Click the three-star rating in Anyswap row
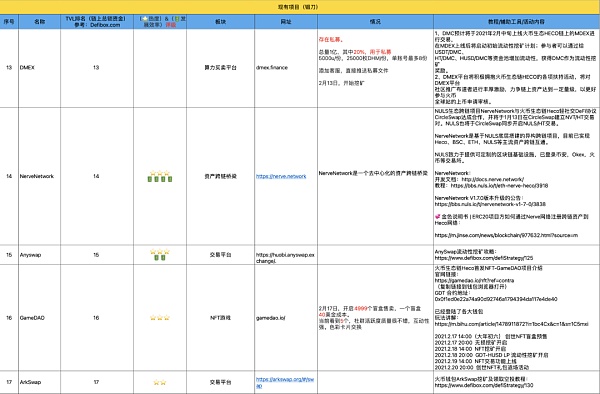This screenshot has height=394, width=600. coord(160,252)
